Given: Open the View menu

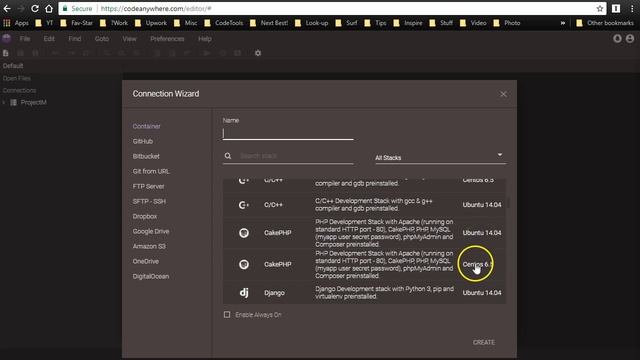Looking at the screenshot, I should [129, 39].
